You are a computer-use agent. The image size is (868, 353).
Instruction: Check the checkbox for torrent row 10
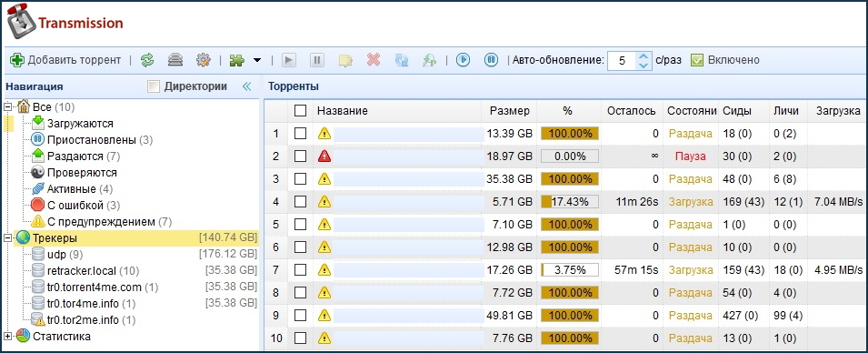(x=300, y=338)
